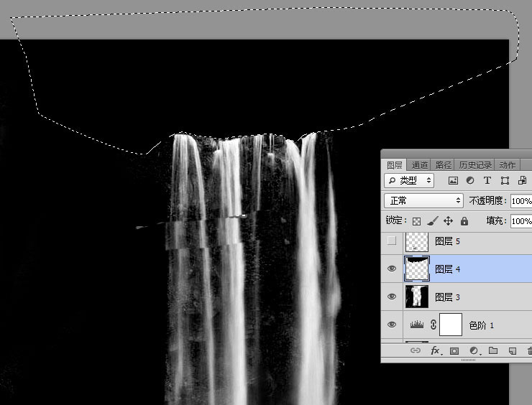Click the adjustment layer filter icon

[470, 180]
